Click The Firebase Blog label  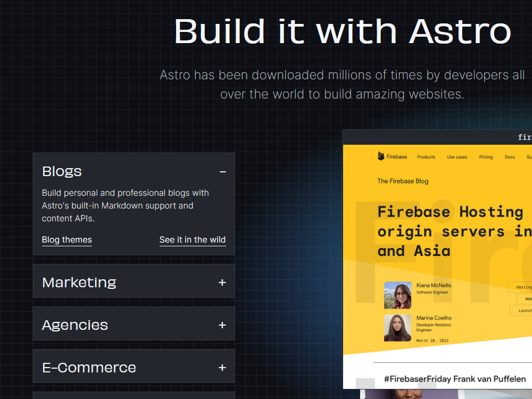point(403,181)
